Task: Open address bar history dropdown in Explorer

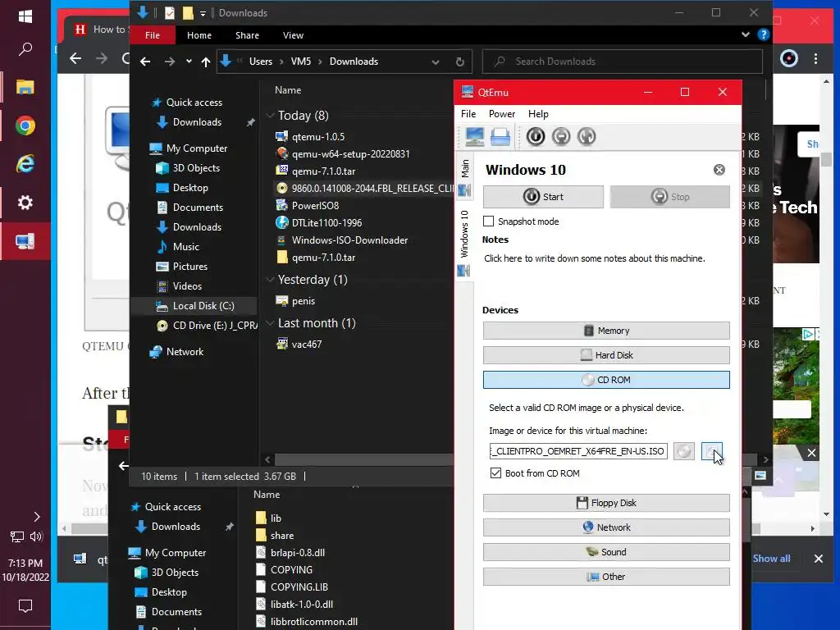Action: tap(436, 62)
